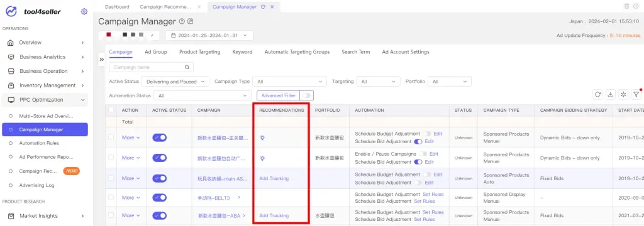Screen dimensions: 644x226
Task: Open the Dashboard tab
Action: [x=117, y=7]
